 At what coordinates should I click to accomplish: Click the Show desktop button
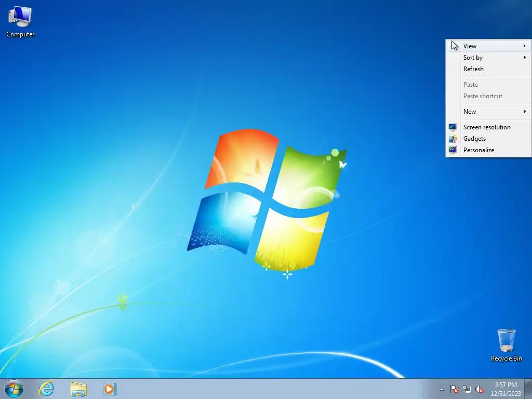pos(528,389)
